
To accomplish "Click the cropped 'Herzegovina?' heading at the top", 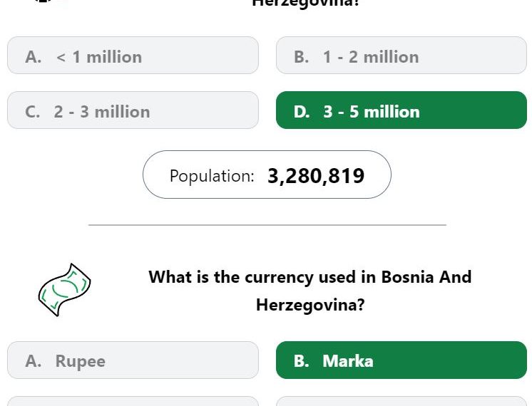I will [x=305, y=3].
